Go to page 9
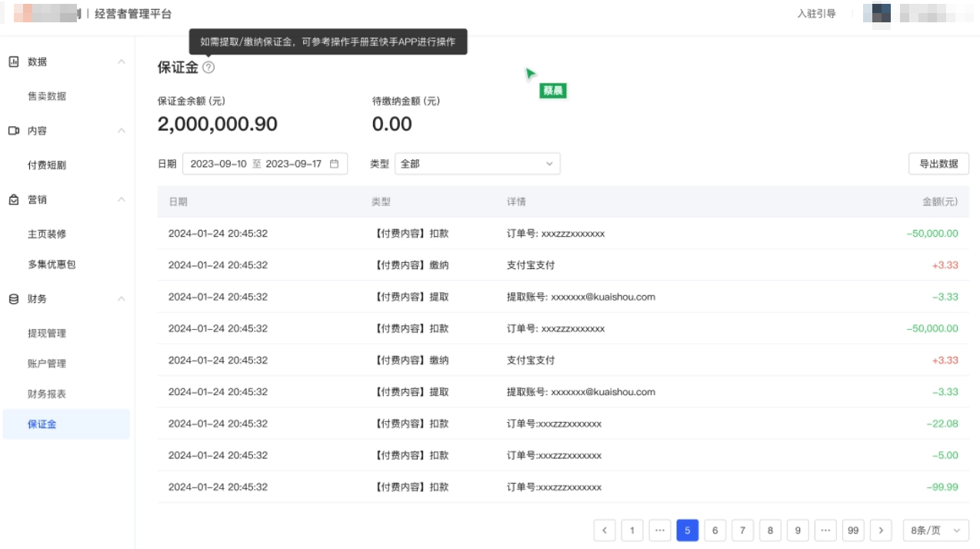Viewport: 980px width, 549px height. pyautogui.click(x=798, y=531)
